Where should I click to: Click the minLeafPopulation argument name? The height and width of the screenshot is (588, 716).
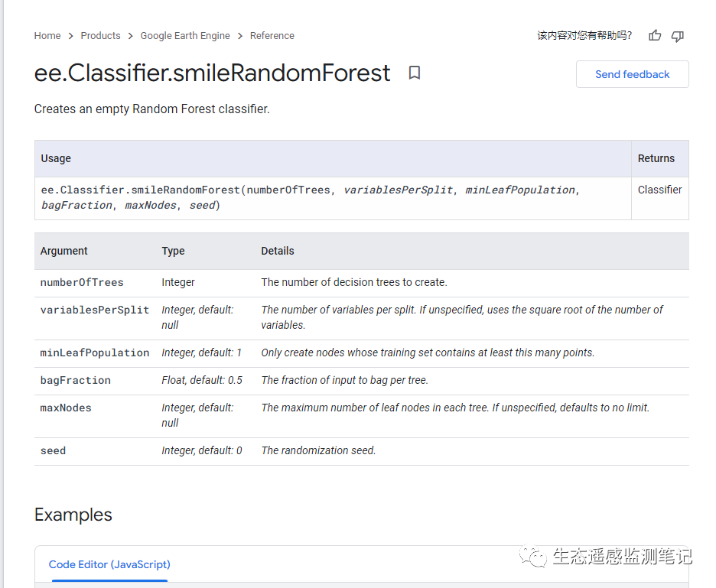click(x=95, y=353)
